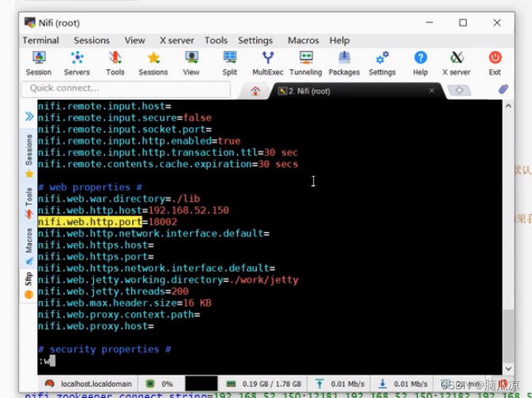532x398 pixels.
Task: Focus the Quick connect input field
Action: [126, 89]
